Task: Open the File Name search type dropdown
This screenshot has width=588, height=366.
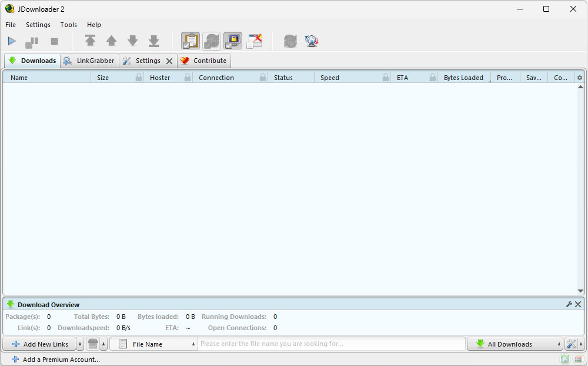Action: pos(154,344)
